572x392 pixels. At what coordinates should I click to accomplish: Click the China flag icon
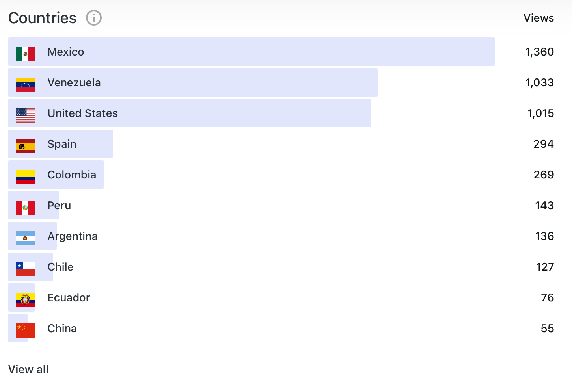click(x=25, y=331)
